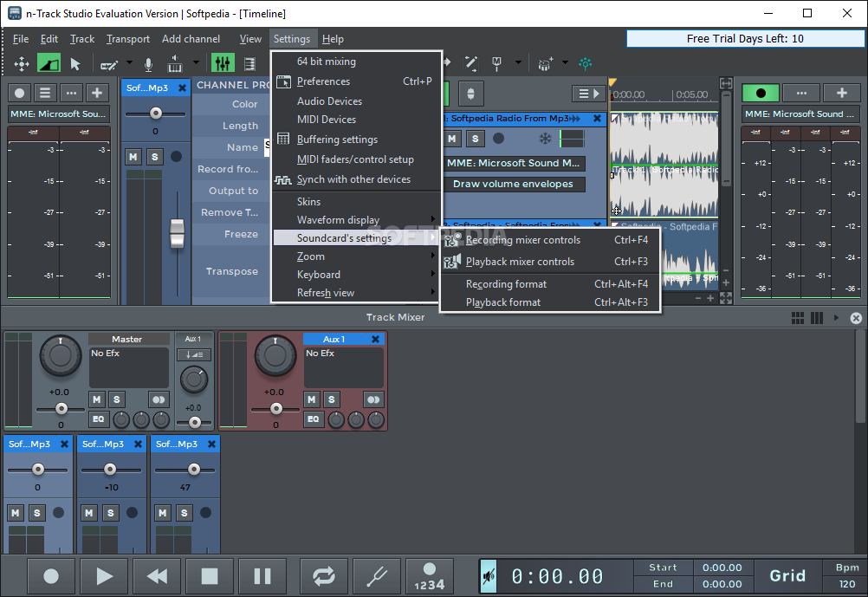Viewport: 868px width, 597px height.
Task: Adjust the Aux 1 pan slider
Action: (x=275, y=409)
